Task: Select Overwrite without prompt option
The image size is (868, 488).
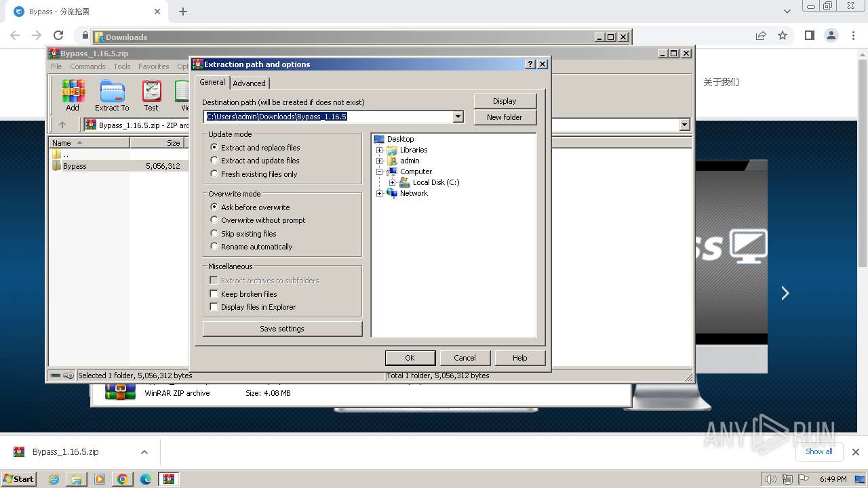Action: pyautogui.click(x=258, y=220)
